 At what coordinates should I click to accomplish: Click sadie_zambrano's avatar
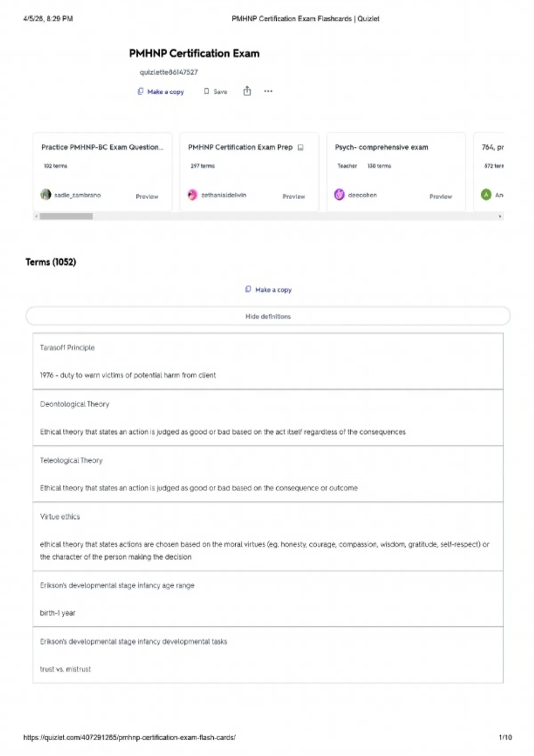(x=46, y=194)
